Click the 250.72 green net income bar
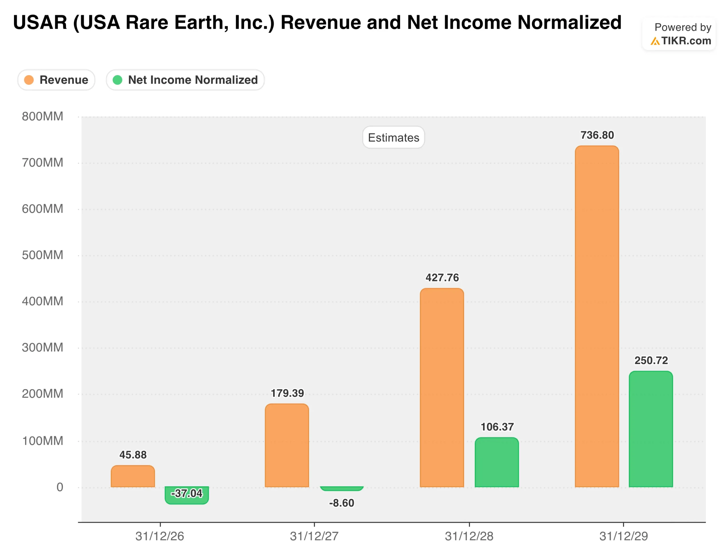This screenshot has height=560, width=728. pyautogui.click(x=651, y=429)
